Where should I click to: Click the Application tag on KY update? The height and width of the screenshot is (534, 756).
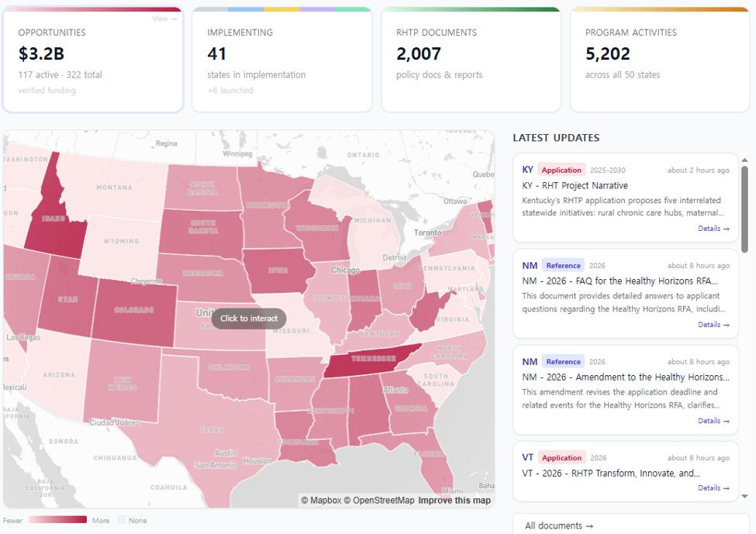561,171
